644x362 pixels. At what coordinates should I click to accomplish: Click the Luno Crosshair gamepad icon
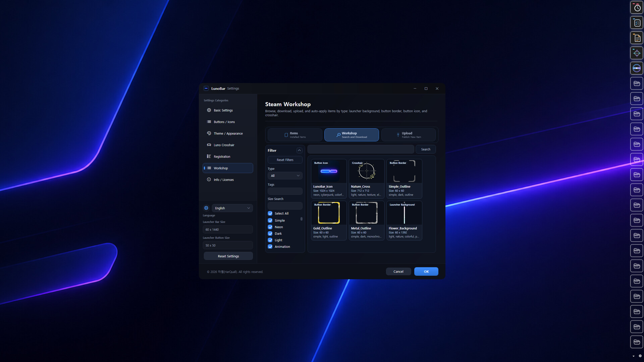tap(209, 145)
